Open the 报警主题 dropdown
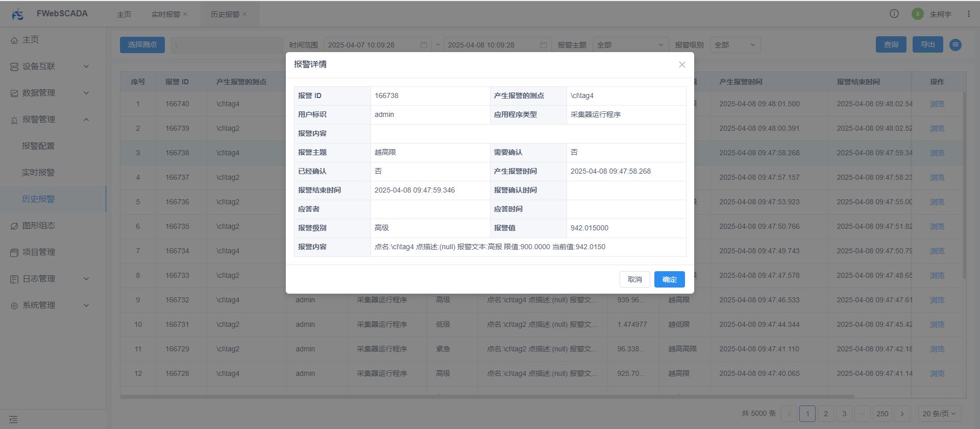This screenshot has height=429, width=980. pos(630,45)
